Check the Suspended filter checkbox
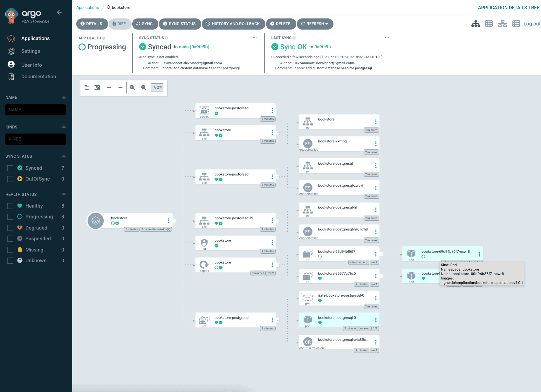 coord(10,239)
